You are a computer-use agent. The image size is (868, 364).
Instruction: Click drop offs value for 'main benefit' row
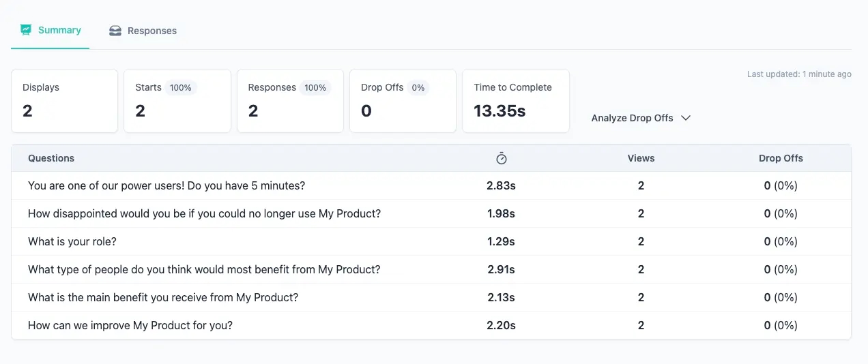[781, 297]
